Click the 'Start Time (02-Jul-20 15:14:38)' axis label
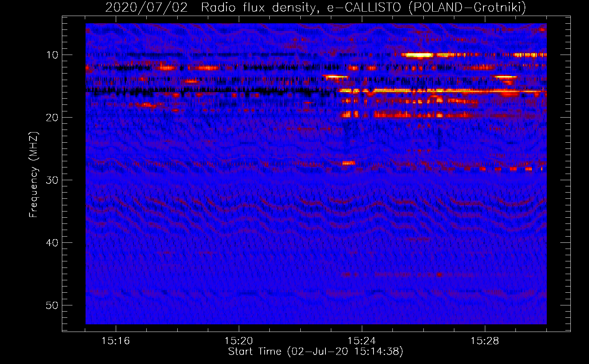Image resolution: width=589 pixels, height=364 pixels. coord(316,352)
